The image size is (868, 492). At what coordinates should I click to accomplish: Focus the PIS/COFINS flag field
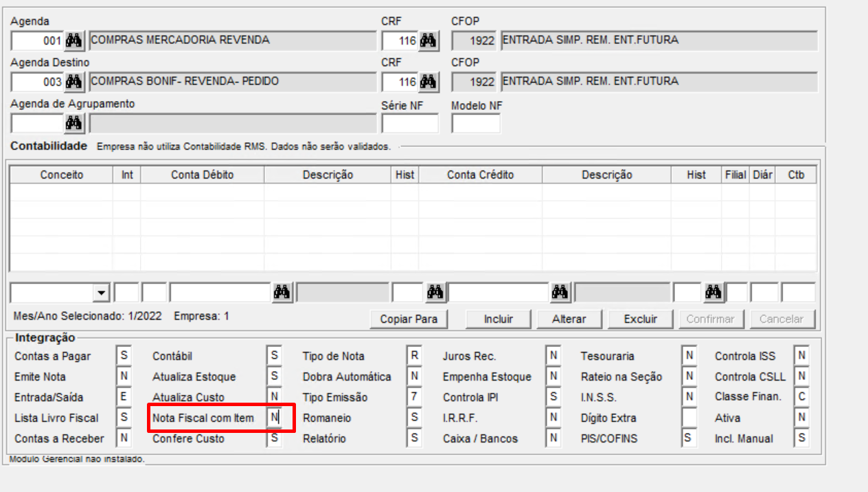[x=689, y=438]
